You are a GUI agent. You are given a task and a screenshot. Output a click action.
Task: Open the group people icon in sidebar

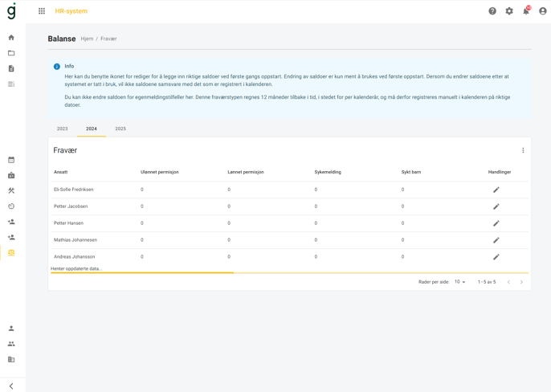click(11, 344)
